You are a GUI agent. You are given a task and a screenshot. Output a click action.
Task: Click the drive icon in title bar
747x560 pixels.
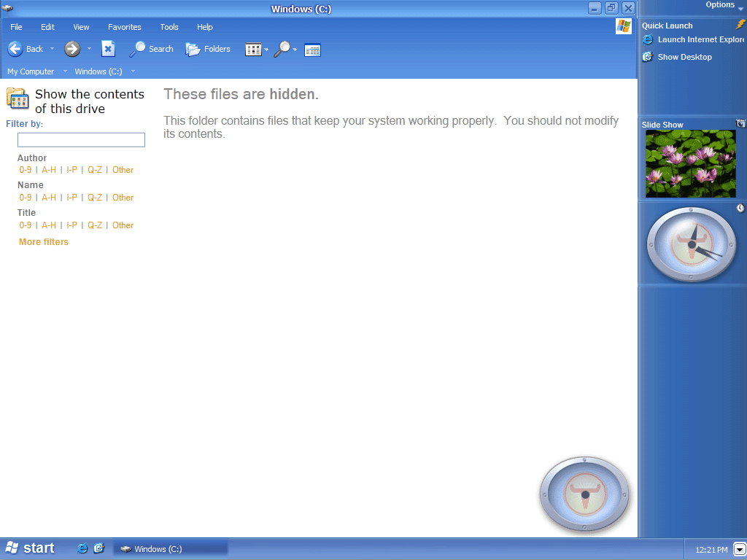pos(7,8)
